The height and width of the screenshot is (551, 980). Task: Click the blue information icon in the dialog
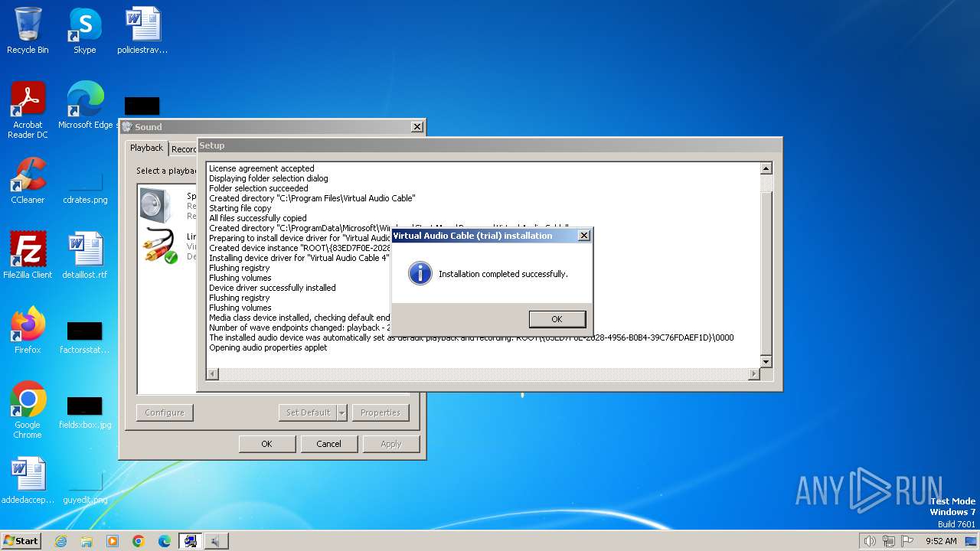click(420, 273)
